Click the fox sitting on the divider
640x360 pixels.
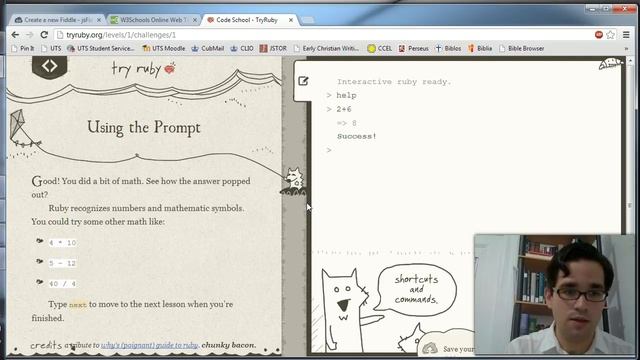tap(293, 182)
